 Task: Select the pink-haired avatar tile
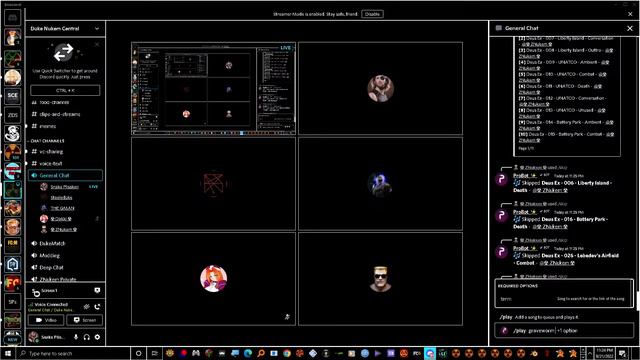click(213, 279)
